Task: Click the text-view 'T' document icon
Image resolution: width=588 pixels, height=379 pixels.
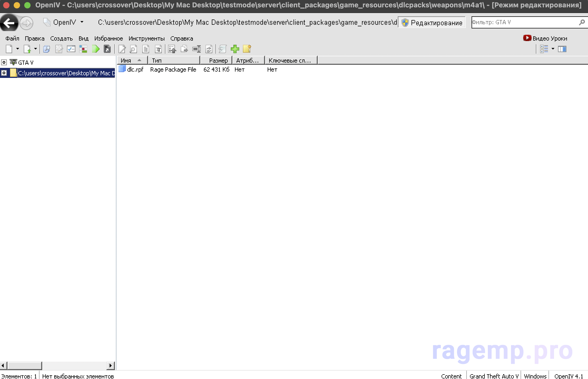Action: tap(158, 49)
